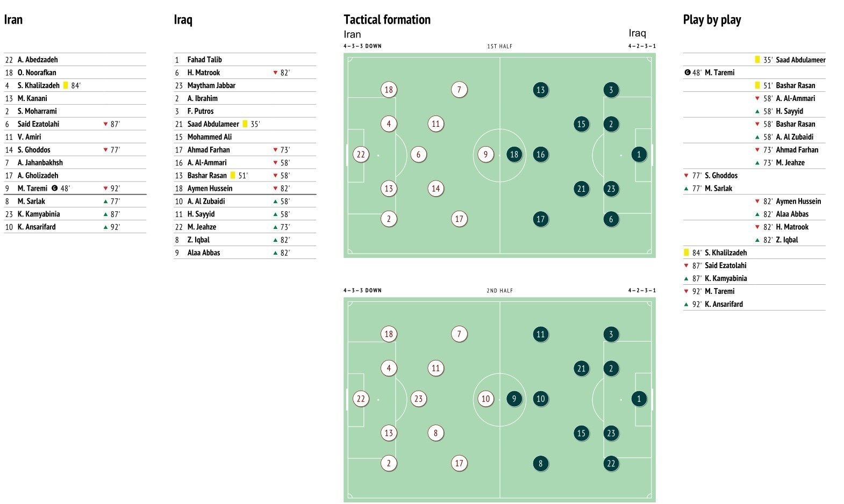
Task: Click Iraq player 17 marker on first half pitch
Action: [x=540, y=219]
